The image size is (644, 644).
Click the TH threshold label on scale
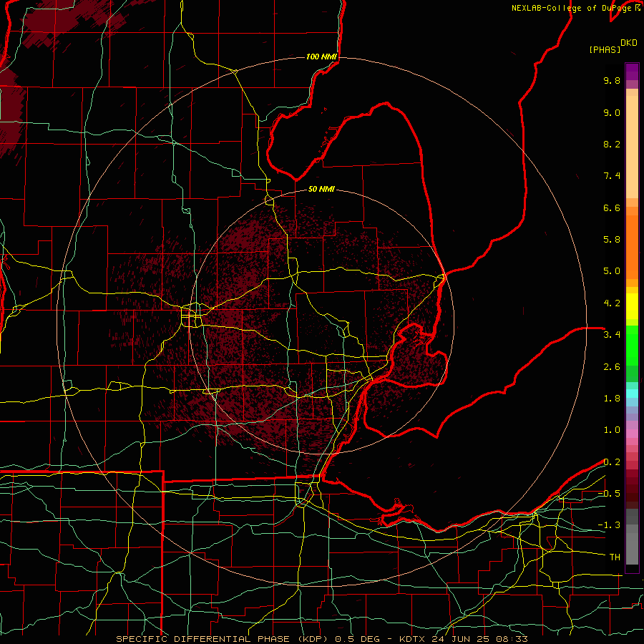615,557
